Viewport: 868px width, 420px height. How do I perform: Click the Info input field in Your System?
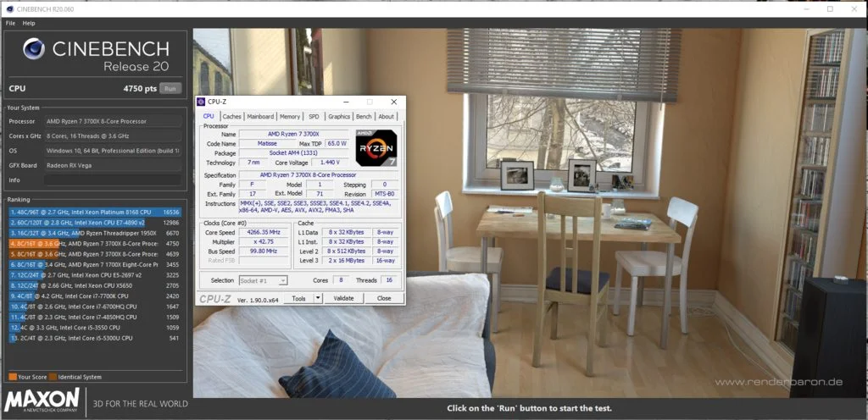[113, 180]
